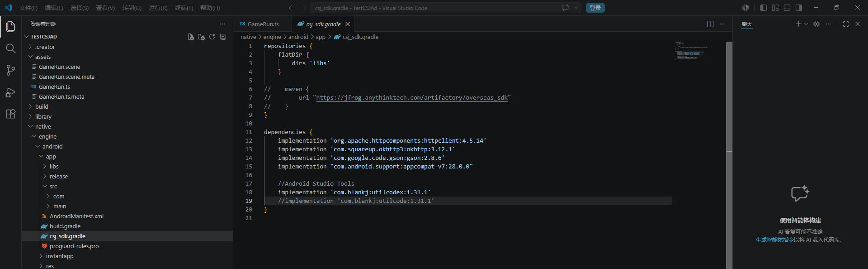Viewport: 868px width, 269px height.
Task: Open GameRun.ts in the file tree
Action: coord(127,86)
